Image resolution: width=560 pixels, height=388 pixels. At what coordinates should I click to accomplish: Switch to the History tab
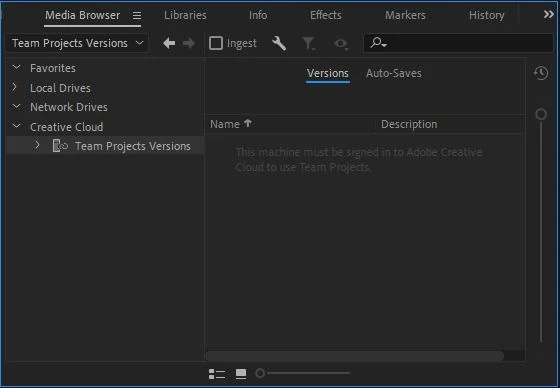[x=486, y=15]
